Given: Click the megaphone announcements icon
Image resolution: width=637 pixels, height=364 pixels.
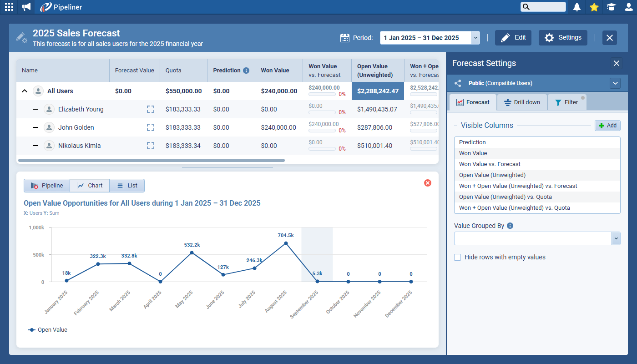Looking at the screenshot, I should pyautogui.click(x=26, y=7).
